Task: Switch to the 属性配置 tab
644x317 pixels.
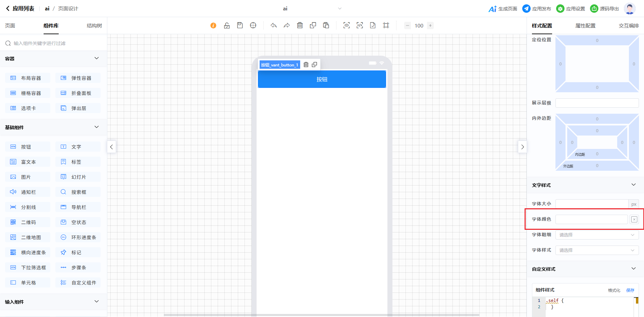Action: [585, 26]
